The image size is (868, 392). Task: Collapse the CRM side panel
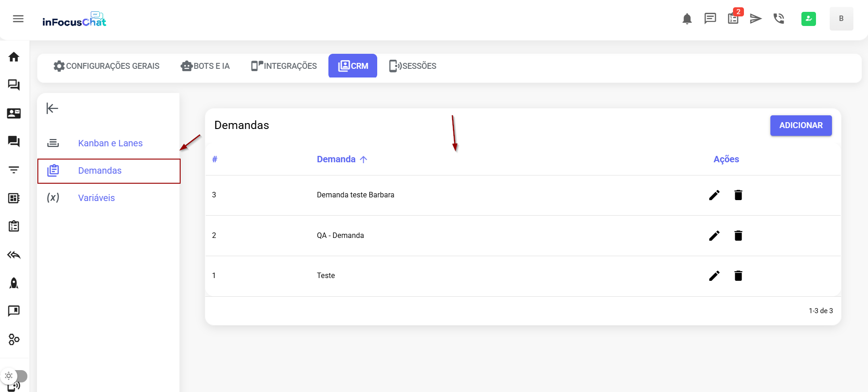coord(52,108)
